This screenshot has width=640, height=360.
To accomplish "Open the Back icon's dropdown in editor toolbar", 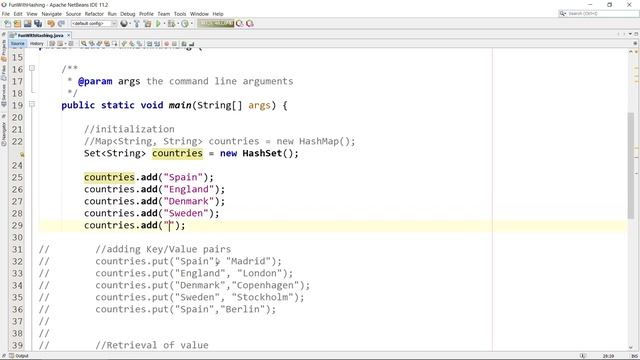I will click(65, 43).
